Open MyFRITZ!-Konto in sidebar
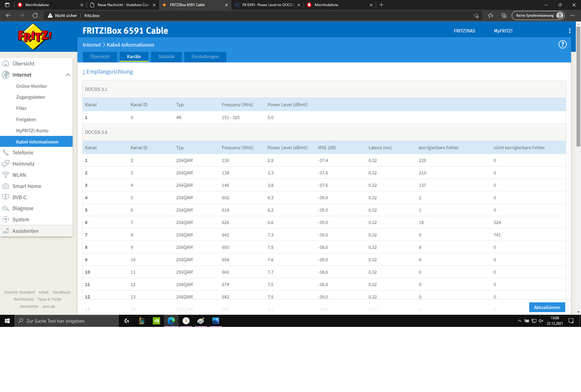This screenshot has height=392, width=581. click(32, 130)
